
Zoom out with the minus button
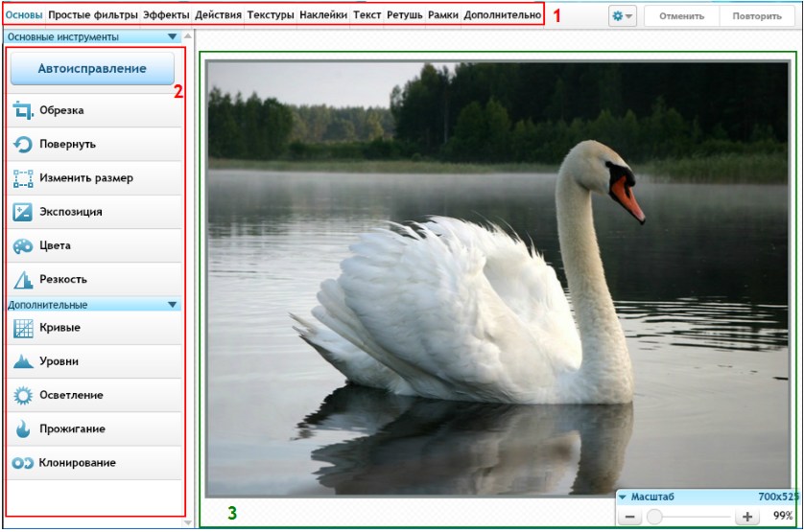[630, 517]
